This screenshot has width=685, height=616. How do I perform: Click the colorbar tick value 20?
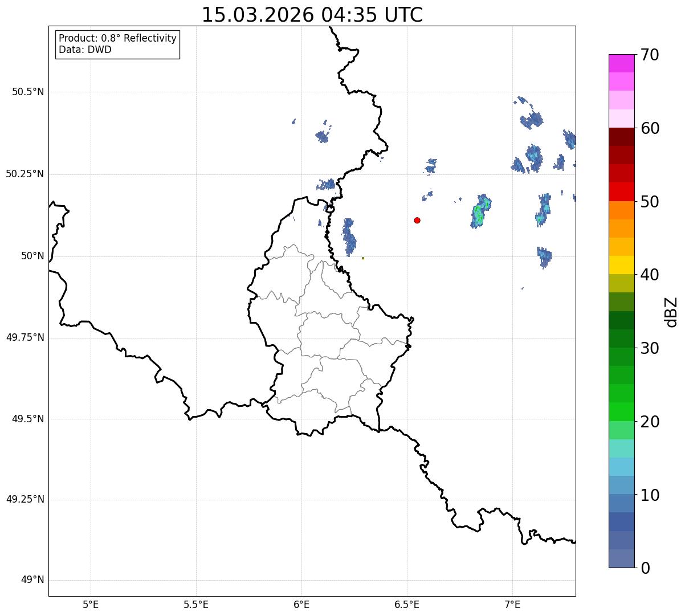click(650, 422)
